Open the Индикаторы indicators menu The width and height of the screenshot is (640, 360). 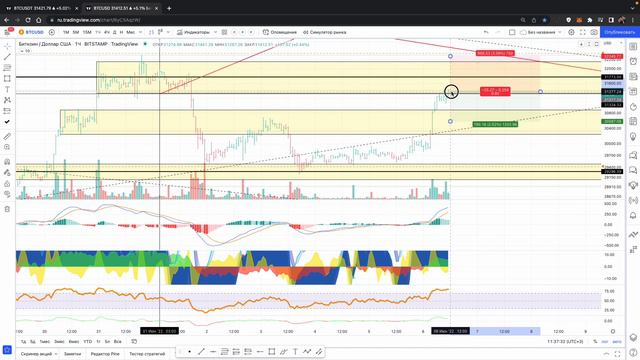193,32
